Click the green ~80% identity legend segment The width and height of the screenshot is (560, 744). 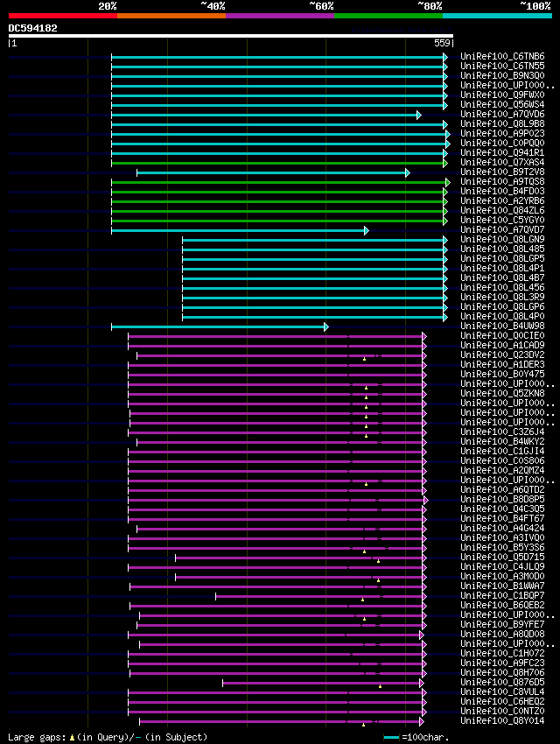(x=388, y=16)
